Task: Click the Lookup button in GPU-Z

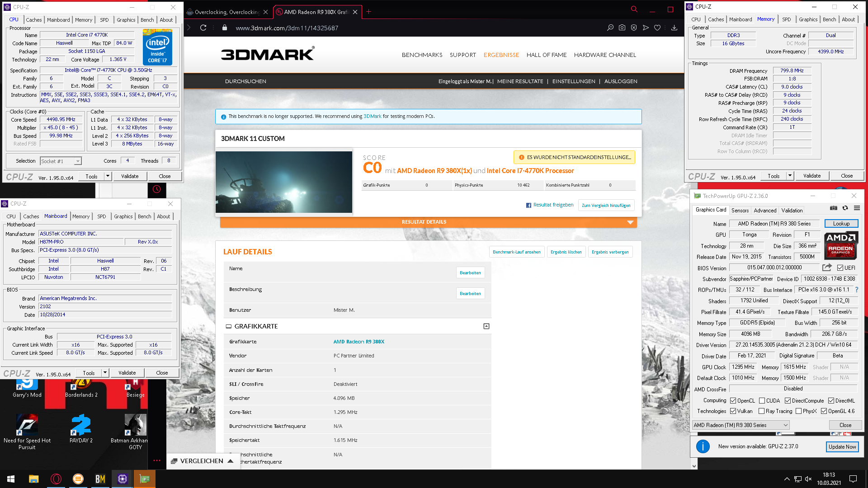Action: [841, 224]
